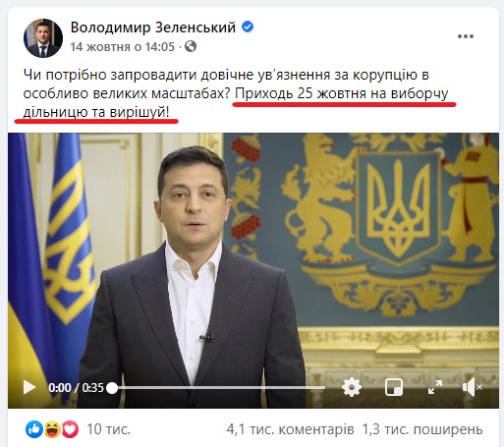This screenshot has height=447, width=504.
Task: Click the video scrubber handle
Action: click(112, 388)
